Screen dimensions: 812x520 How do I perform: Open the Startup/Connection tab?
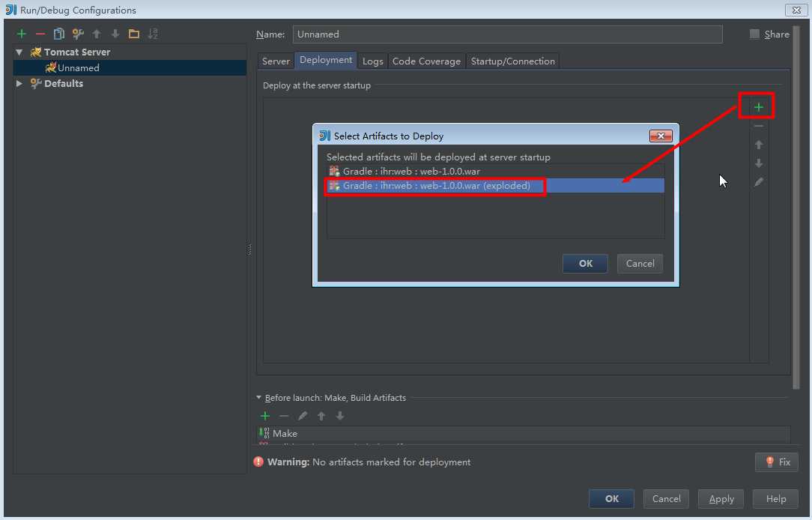pyautogui.click(x=512, y=61)
